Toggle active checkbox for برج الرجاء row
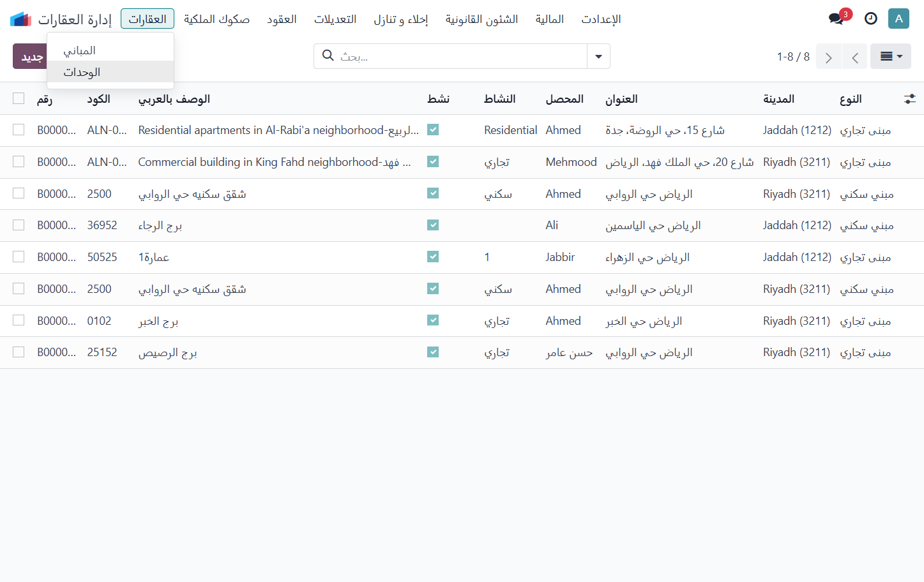This screenshot has width=924, height=582. click(433, 225)
